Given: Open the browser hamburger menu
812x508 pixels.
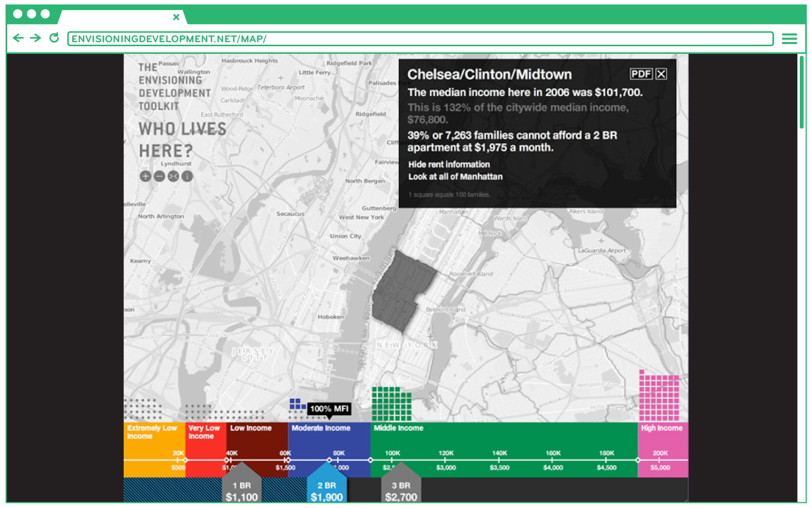Looking at the screenshot, I should [x=789, y=39].
